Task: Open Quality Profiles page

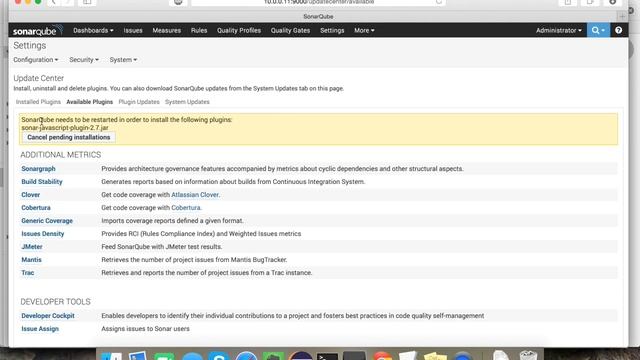Action: (239, 30)
